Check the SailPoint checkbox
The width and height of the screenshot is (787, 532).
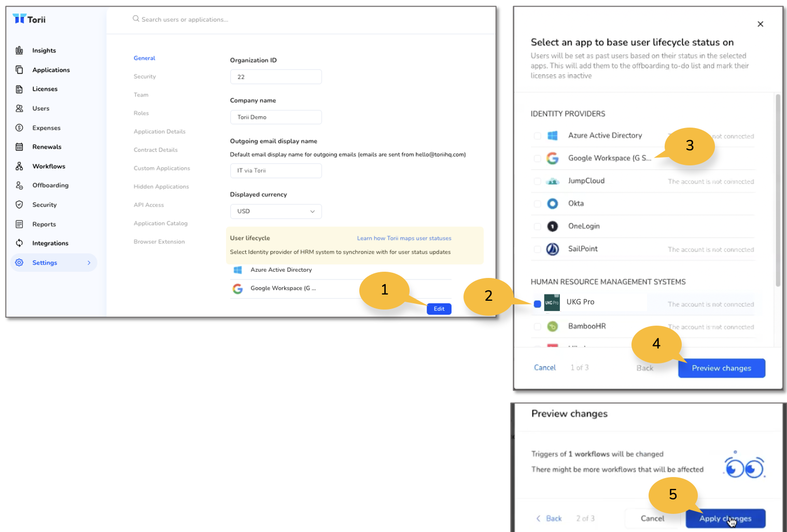click(x=538, y=249)
